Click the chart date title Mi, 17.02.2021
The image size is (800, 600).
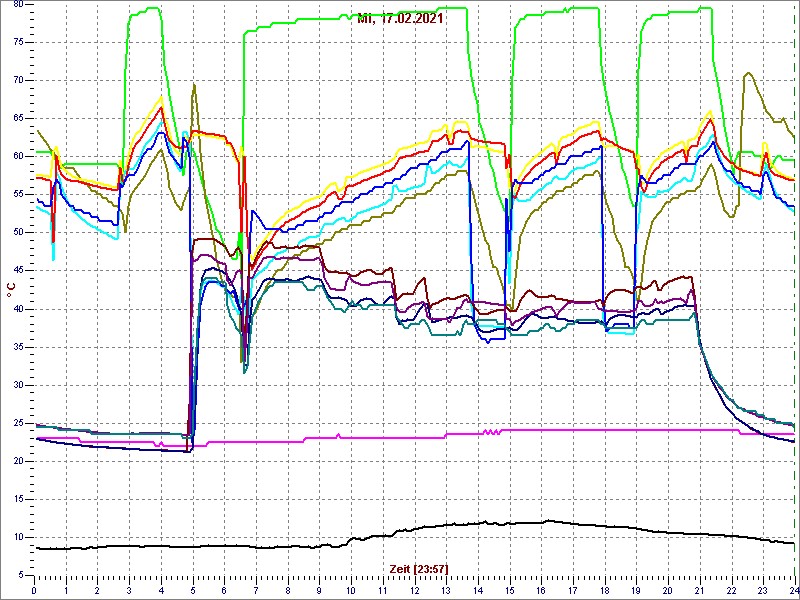tap(400, 19)
